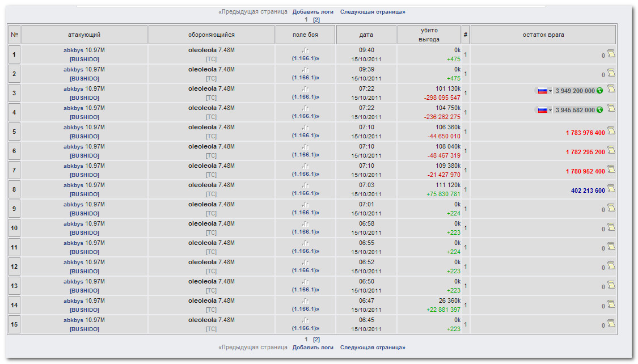
Task: Click the 'атакующий' column header
Action: tap(84, 35)
